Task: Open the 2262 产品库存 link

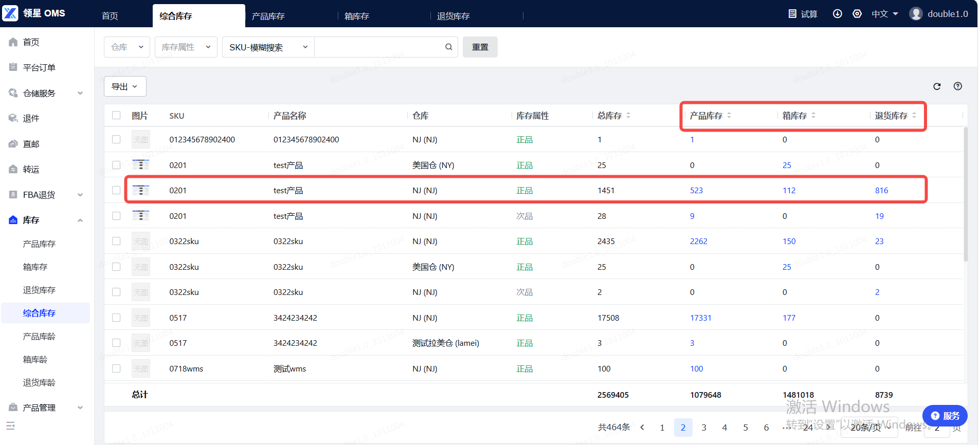Action: [698, 241]
